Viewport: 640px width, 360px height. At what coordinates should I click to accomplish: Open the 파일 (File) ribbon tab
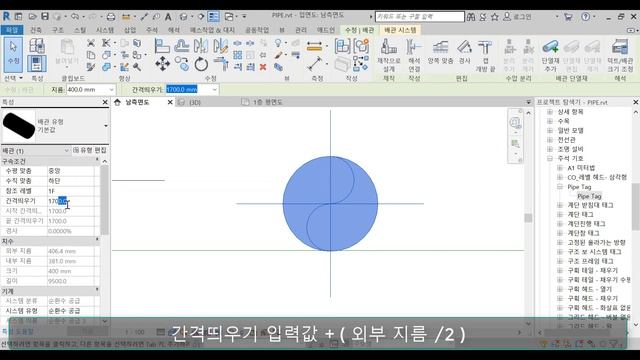(x=12, y=30)
